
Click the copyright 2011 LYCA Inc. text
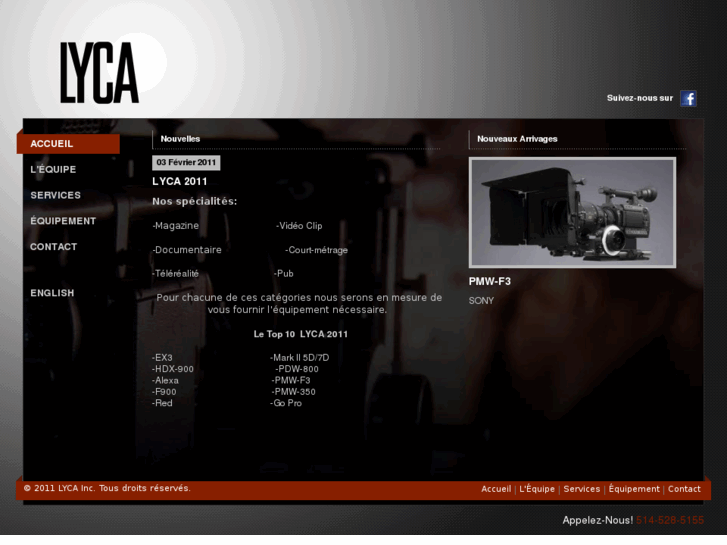[x=107, y=488]
